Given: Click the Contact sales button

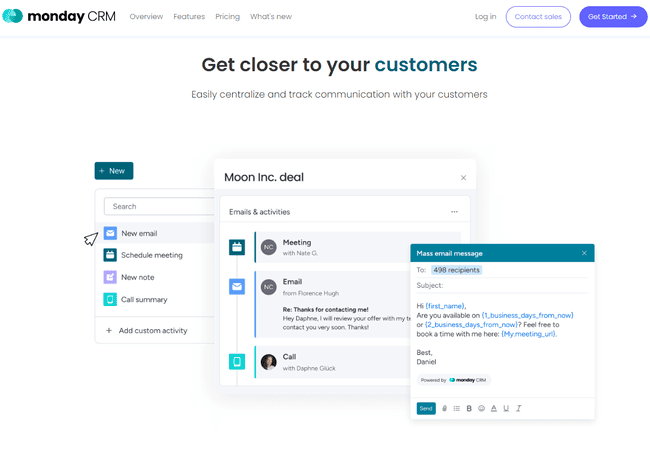Looking at the screenshot, I should point(538,17).
